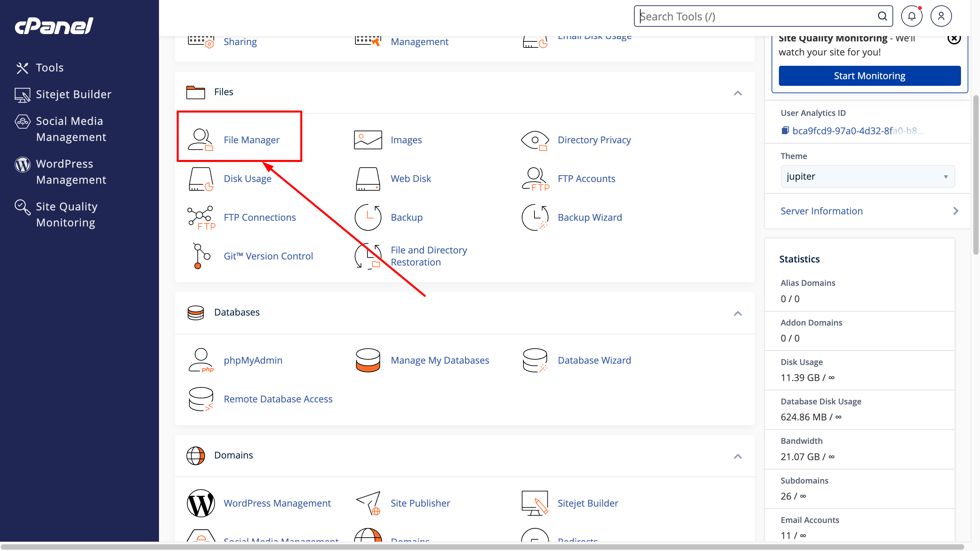Select Tools in the sidebar
The image size is (980, 551).
[x=40, y=68]
